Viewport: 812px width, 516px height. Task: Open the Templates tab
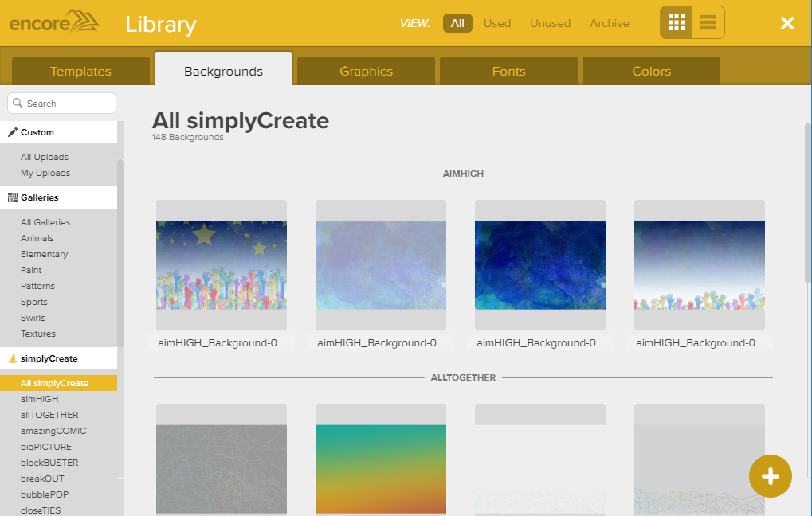tap(80, 71)
